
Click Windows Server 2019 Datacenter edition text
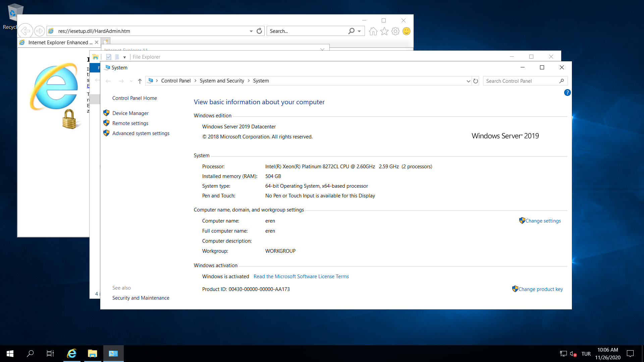pyautogui.click(x=239, y=127)
